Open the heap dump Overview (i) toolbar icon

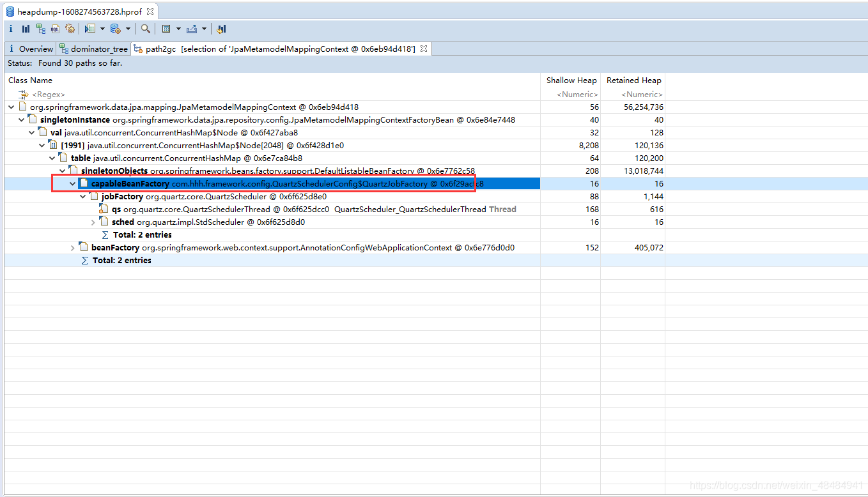(11, 29)
